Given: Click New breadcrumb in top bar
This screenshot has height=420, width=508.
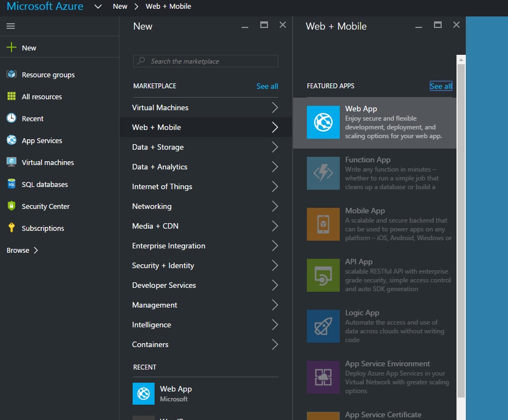Looking at the screenshot, I should (x=120, y=7).
